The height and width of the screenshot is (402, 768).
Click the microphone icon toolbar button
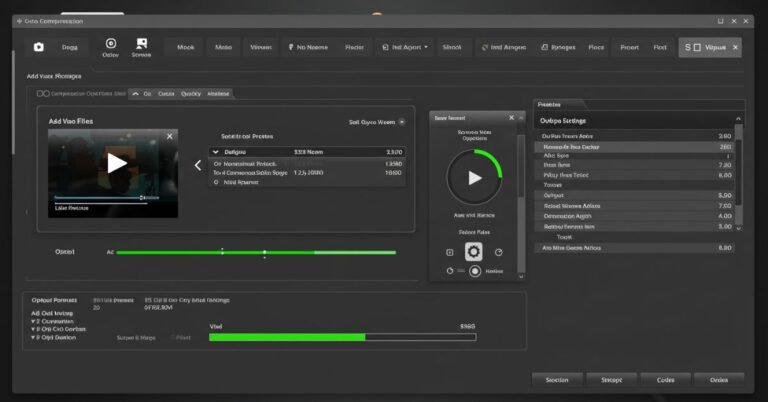[x=291, y=47]
